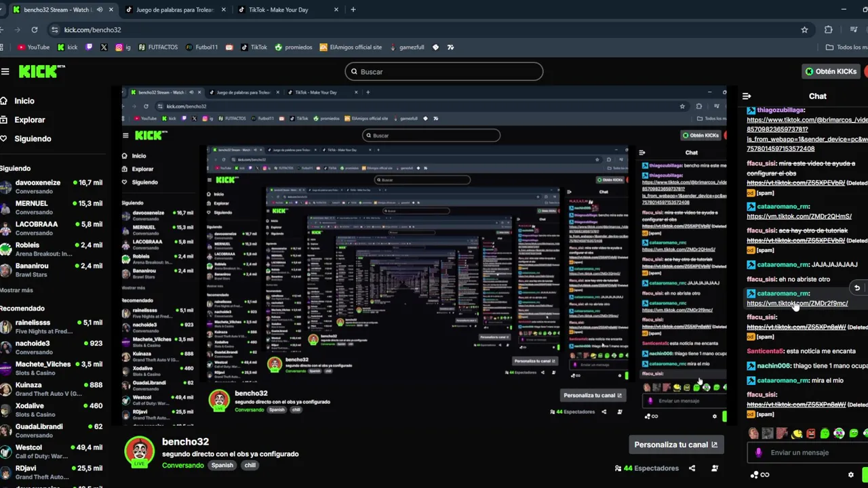Screen dimensions: 868x488
Task: Open the TikTok bookmark
Action: 254,47
